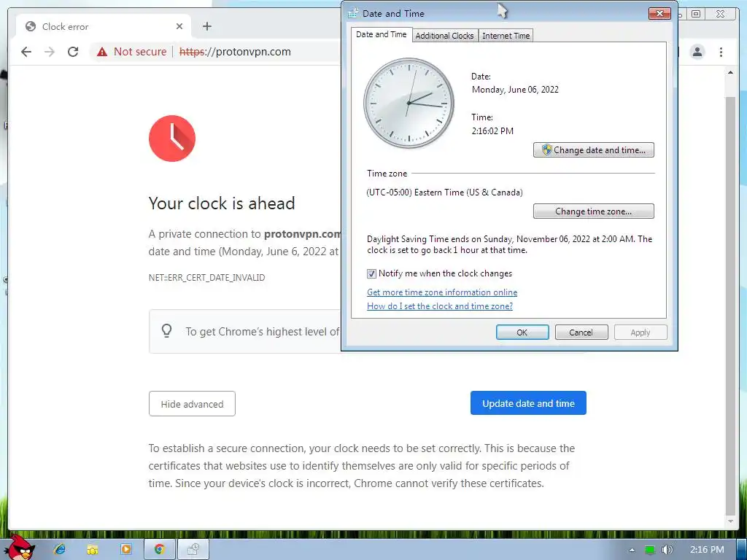Open File Explorer from the taskbar

[x=93, y=549]
